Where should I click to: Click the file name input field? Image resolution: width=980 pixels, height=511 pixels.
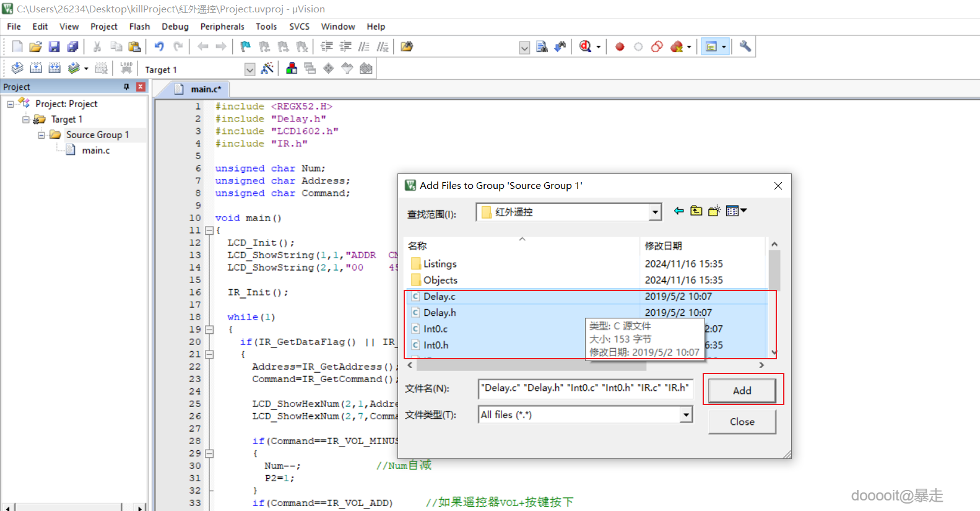(x=585, y=388)
